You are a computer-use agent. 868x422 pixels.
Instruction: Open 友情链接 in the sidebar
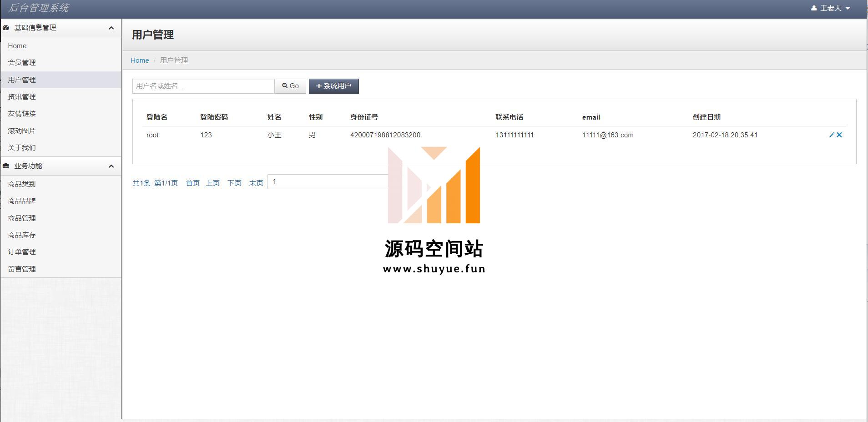pyautogui.click(x=61, y=114)
